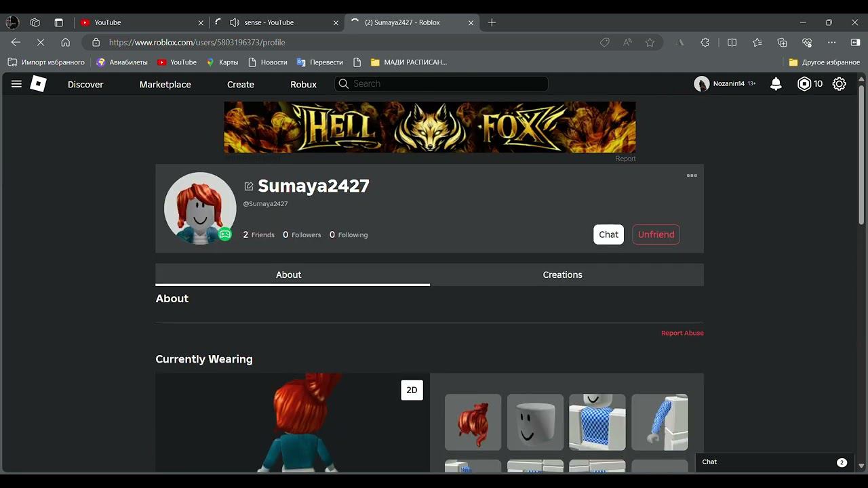The image size is (868, 488).
Task: Open the Roblox notifications bell
Action: pyautogui.click(x=776, y=84)
